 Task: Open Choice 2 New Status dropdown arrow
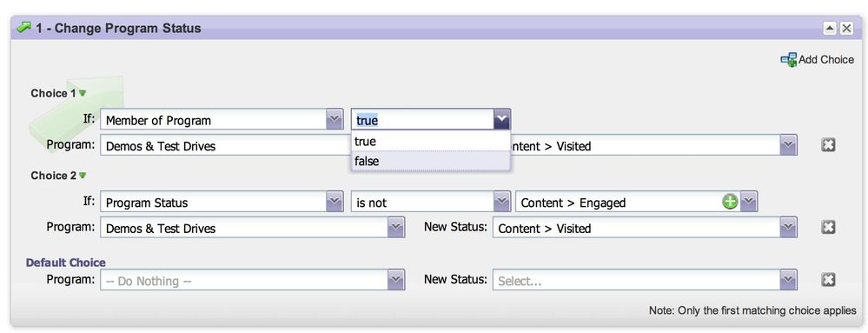coord(788,228)
